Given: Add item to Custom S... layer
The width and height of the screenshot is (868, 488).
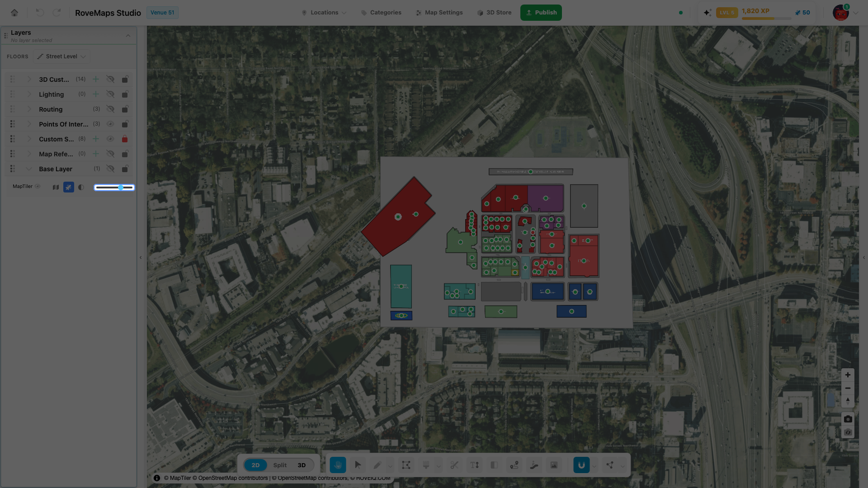Looking at the screenshot, I should [96, 139].
